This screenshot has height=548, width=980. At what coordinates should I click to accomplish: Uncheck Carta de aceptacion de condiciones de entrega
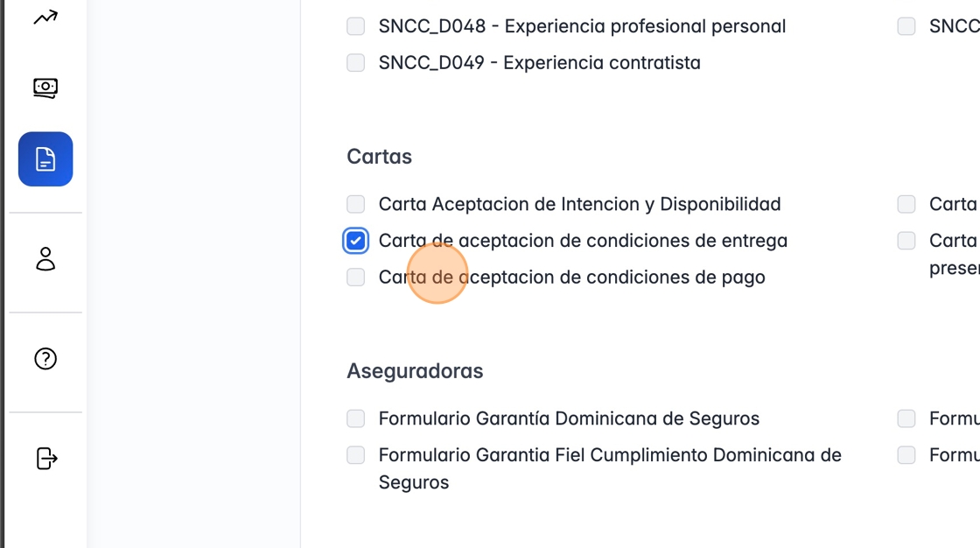355,241
